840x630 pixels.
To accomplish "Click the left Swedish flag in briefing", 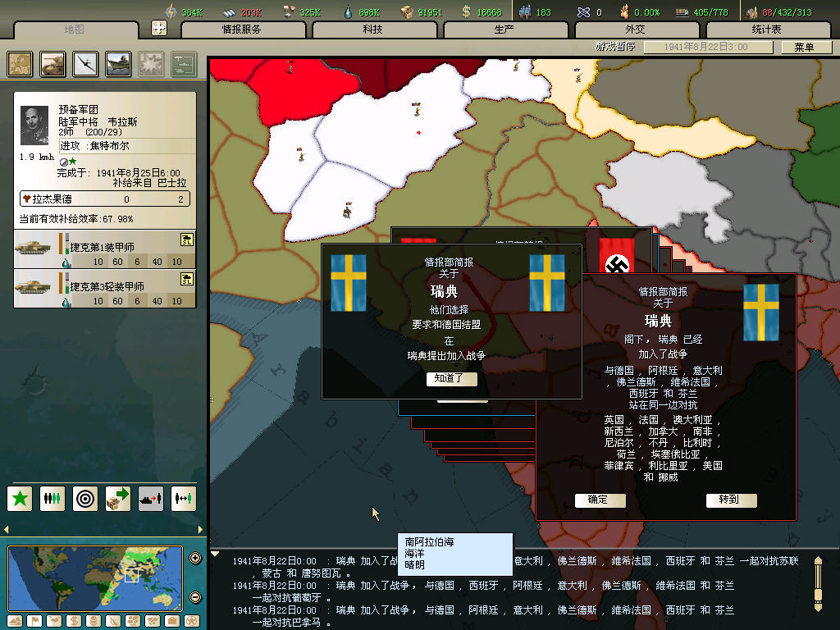I will 349,283.
